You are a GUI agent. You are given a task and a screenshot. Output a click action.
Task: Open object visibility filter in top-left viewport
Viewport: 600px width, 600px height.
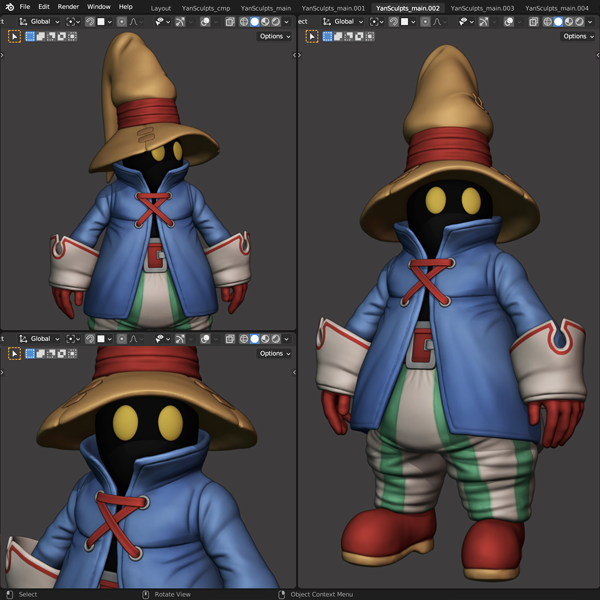[x=162, y=22]
